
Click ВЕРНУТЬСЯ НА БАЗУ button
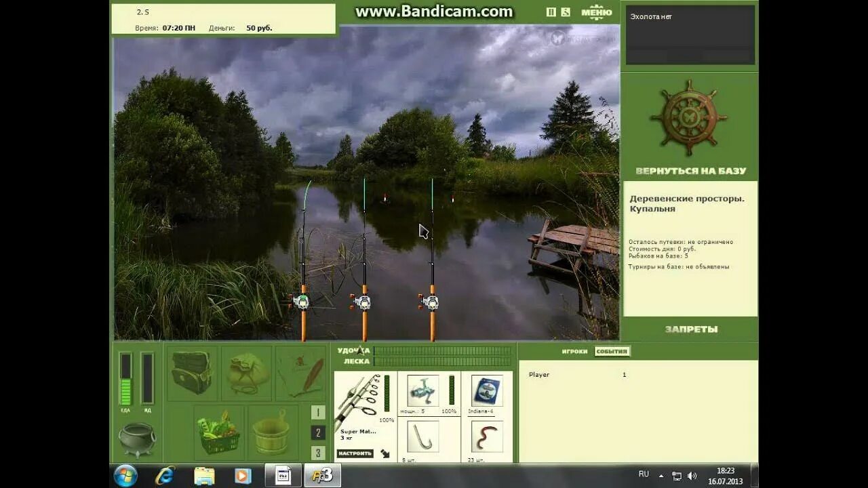pos(691,171)
